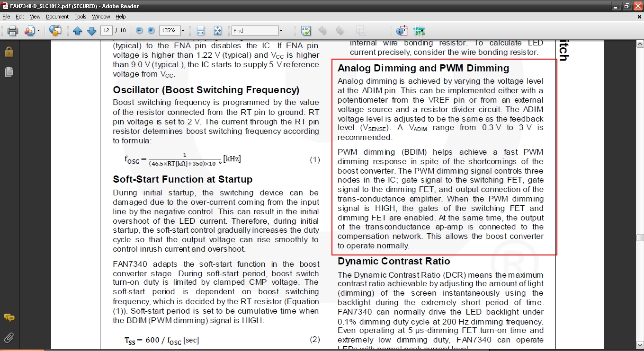
Task: Click the Print icon in toolbar
Action: pyautogui.click(x=13, y=31)
